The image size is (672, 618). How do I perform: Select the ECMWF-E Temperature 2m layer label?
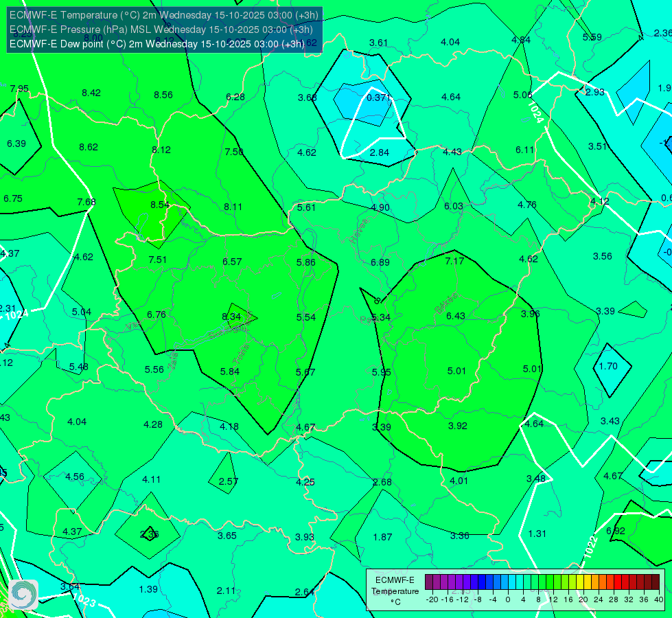(164, 15)
